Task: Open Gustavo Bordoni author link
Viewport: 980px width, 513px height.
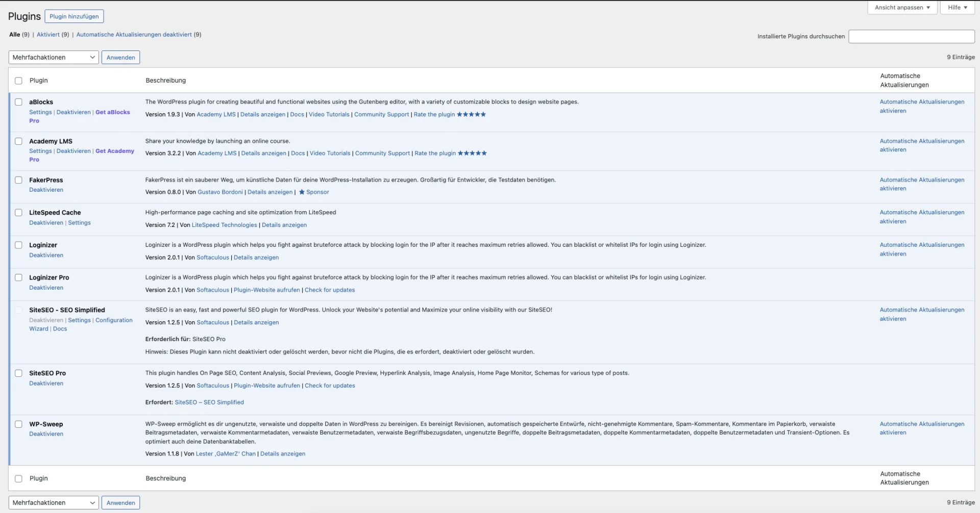Action: [x=220, y=192]
